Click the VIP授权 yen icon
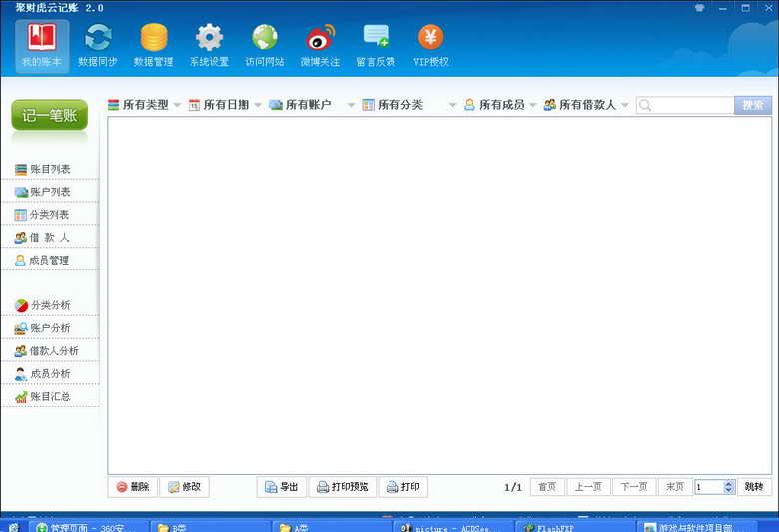779x532 pixels. [430, 45]
